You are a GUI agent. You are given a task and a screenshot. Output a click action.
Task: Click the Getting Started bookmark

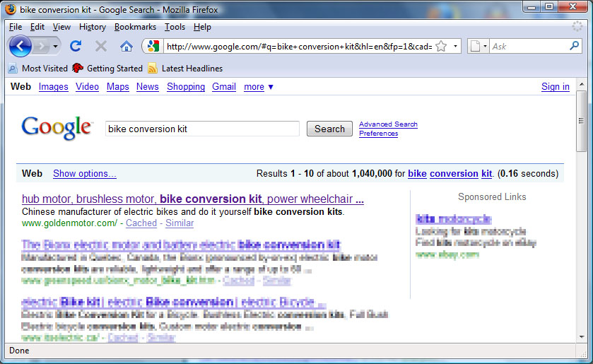(107, 69)
